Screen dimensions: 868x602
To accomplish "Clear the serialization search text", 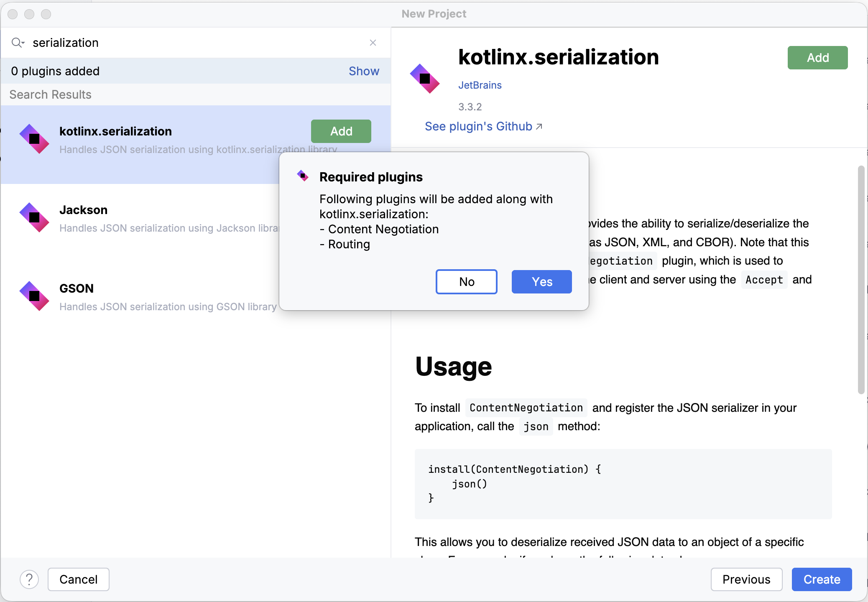I will tap(373, 43).
